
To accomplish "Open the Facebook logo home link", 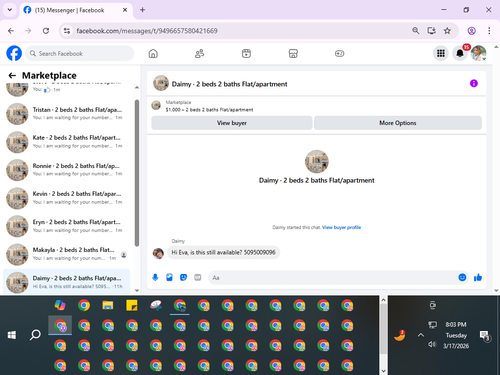I will [x=14, y=53].
